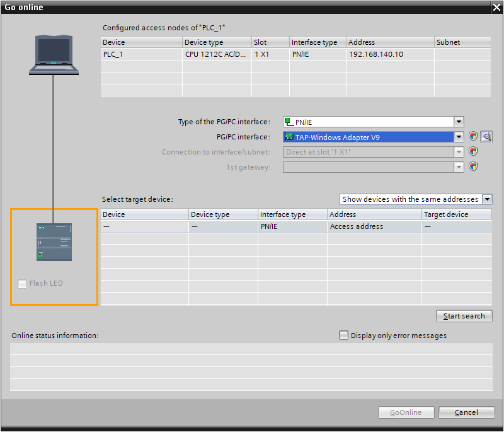Image resolution: width=504 pixels, height=432 pixels.
Task: Click the shield icon beside PG/PC interface
Action: [x=473, y=136]
